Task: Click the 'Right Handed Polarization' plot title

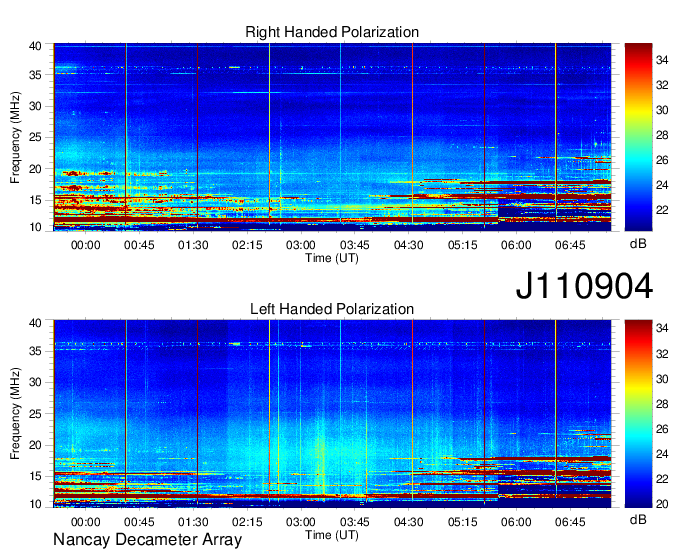Action: (332, 32)
